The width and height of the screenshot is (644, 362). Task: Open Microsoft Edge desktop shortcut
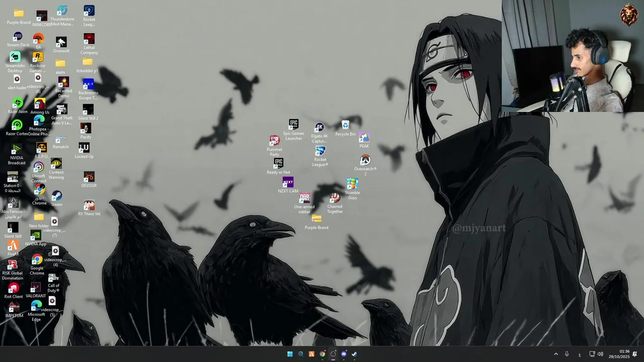(36, 311)
